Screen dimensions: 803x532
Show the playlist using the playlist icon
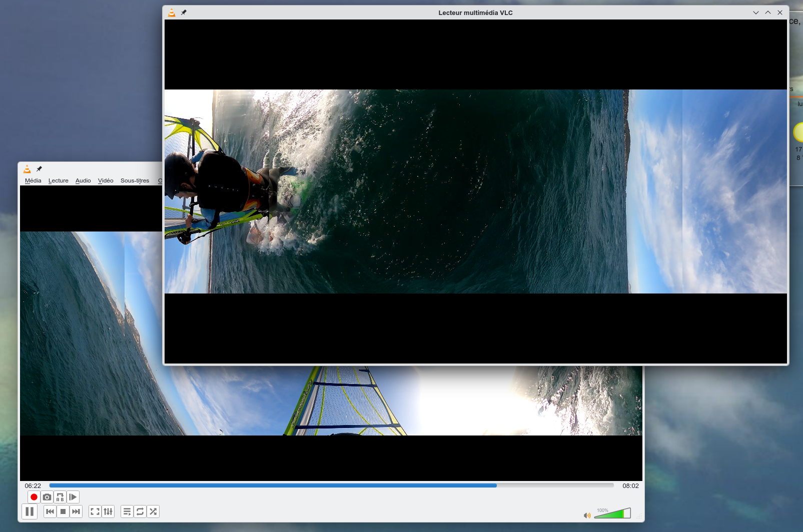(127, 511)
